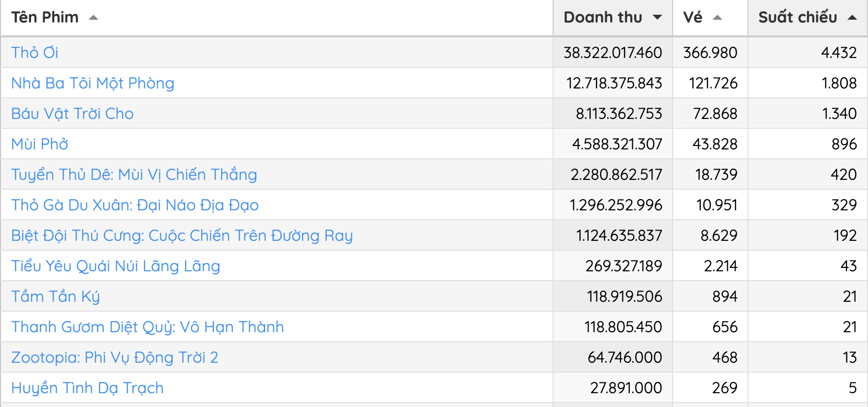868x407 pixels.
Task: Open Nhà Ba Tôi Một Phòng link
Action: pyautogui.click(x=93, y=83)
